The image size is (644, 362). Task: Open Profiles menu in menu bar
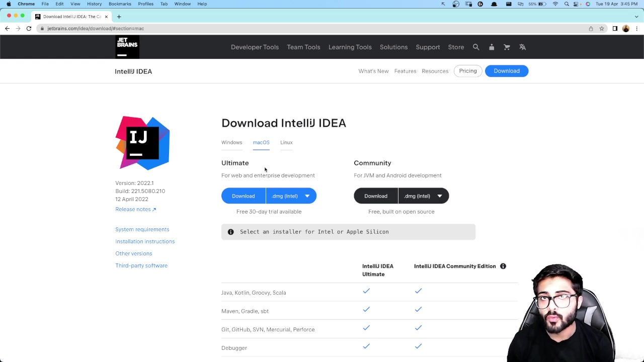point(145,4)
